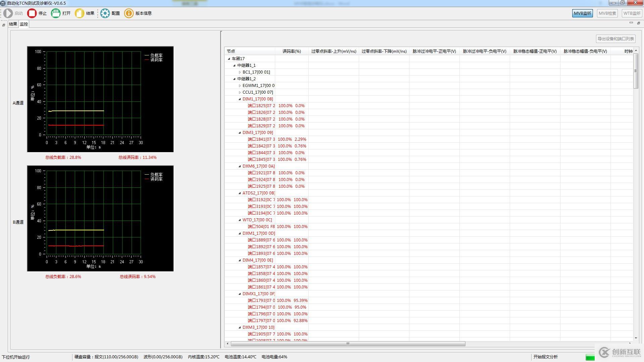Open the Configuration (配置) gear icon
The width and height of the screenshot is (644, 362).
(x=105, y=13)
